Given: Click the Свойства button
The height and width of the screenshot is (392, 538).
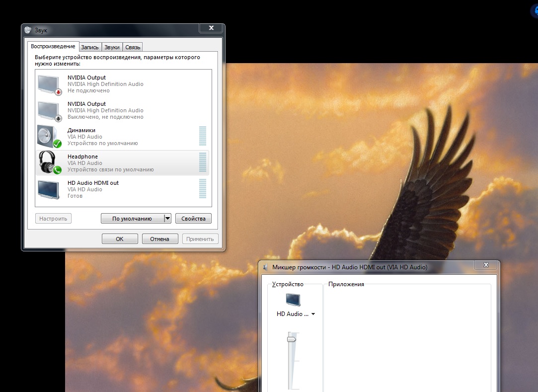Looking at the screenshot, I should click(193, 219).
